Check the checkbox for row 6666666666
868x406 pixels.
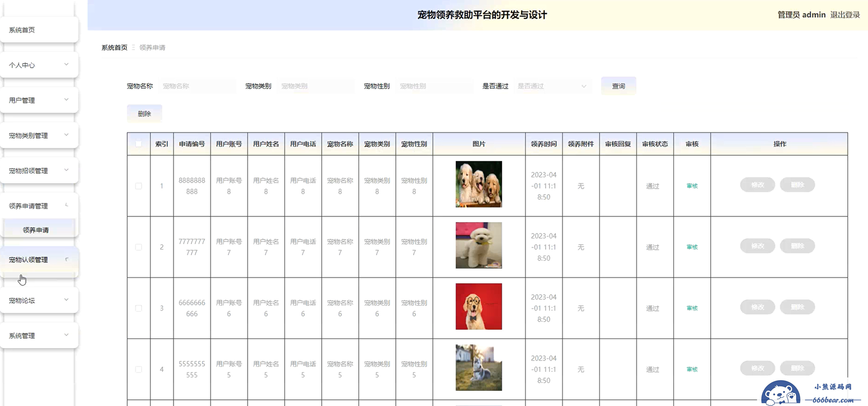[x=139, y=308]
